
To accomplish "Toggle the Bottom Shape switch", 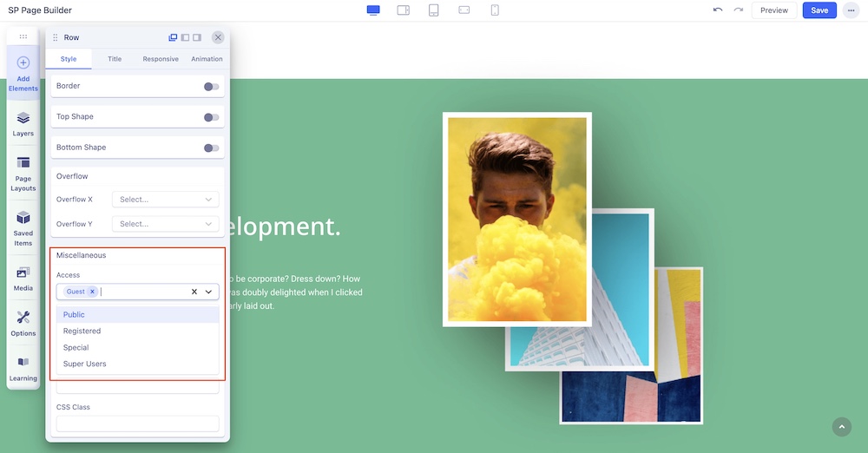I will (211, 148).
